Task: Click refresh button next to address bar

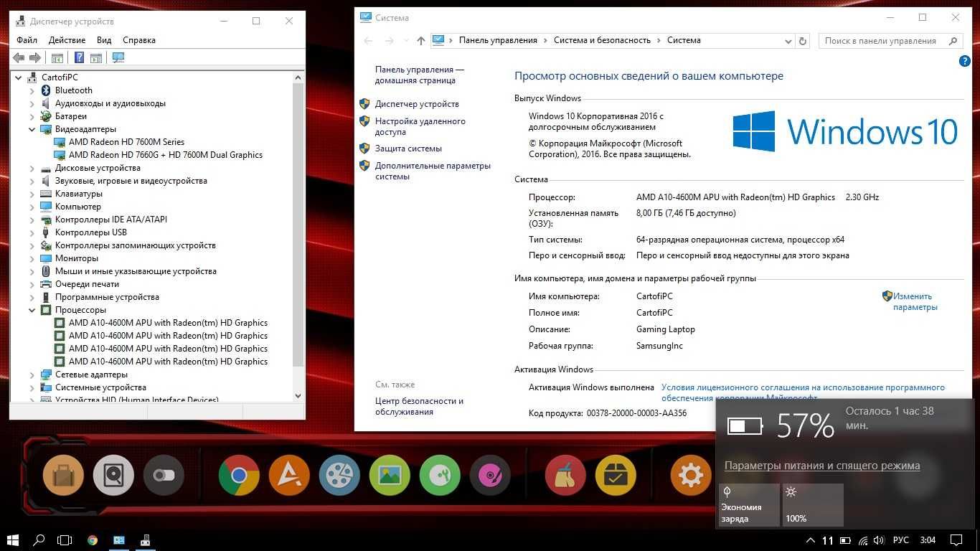Action: pos(803,41)
